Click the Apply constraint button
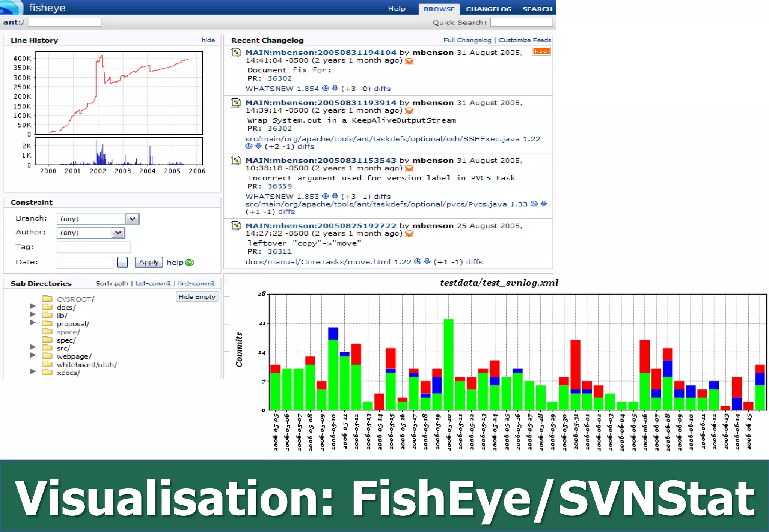Image resolution: width=769 pixels, height=532 pixels. [x=149, y=262]
